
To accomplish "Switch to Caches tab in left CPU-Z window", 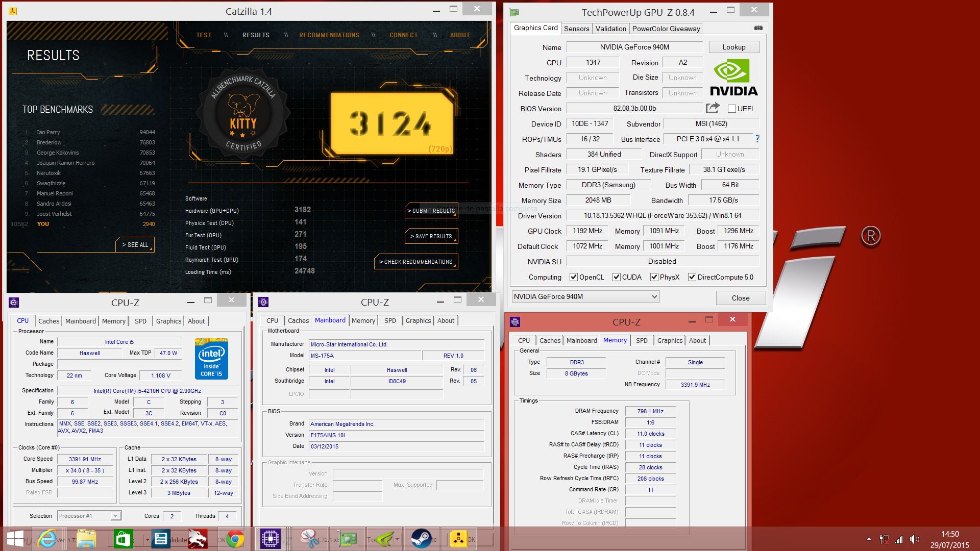I will (x=49, y=321).
